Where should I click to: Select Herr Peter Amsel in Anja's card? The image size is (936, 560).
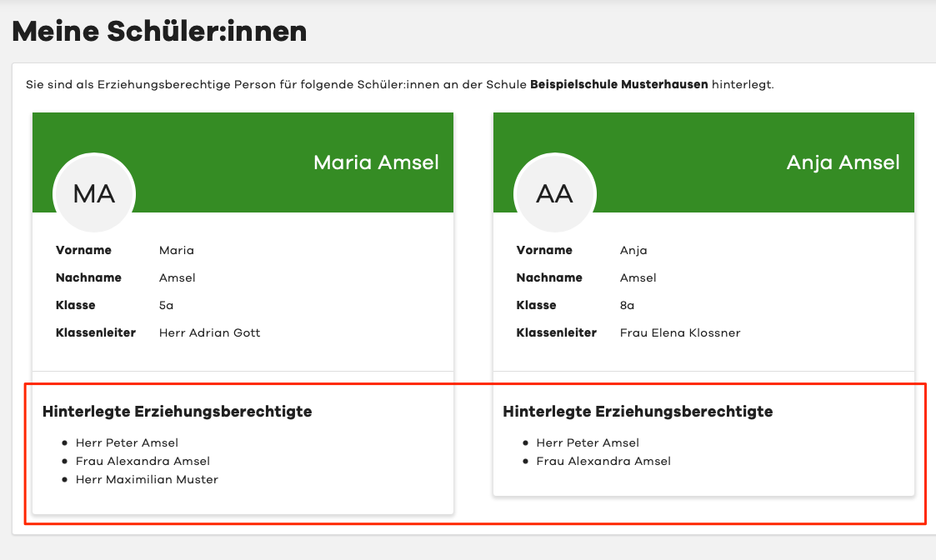588,442
